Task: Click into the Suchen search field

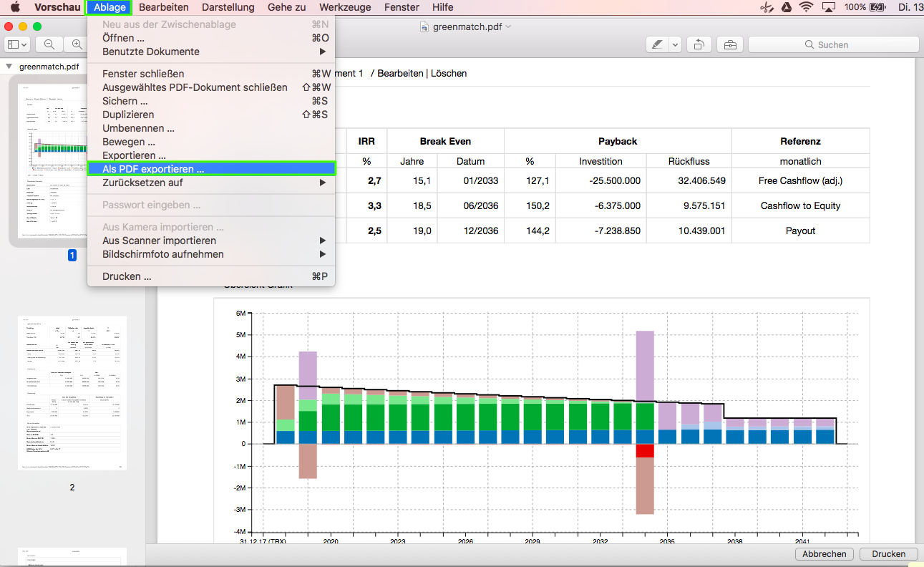Action: click(833, 44)
